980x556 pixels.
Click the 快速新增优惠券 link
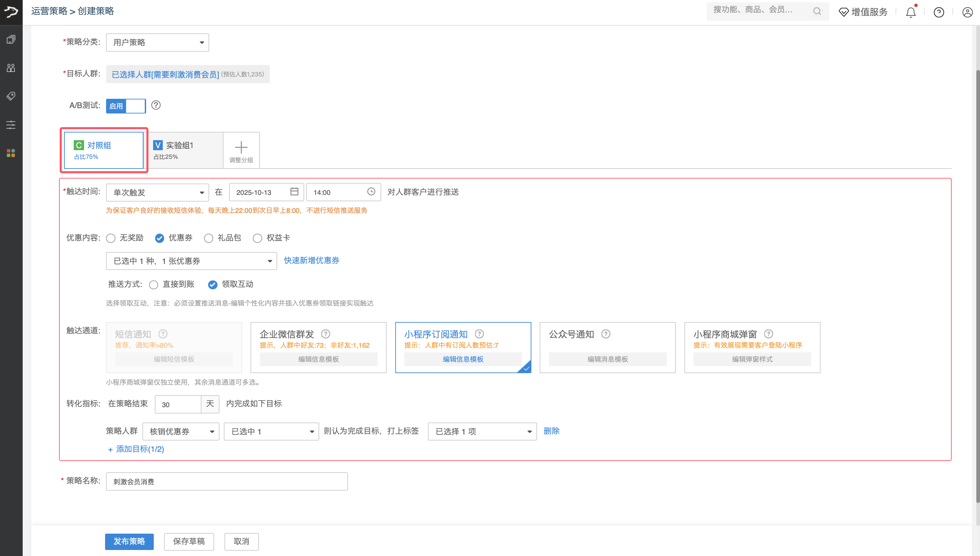(312, 260)
